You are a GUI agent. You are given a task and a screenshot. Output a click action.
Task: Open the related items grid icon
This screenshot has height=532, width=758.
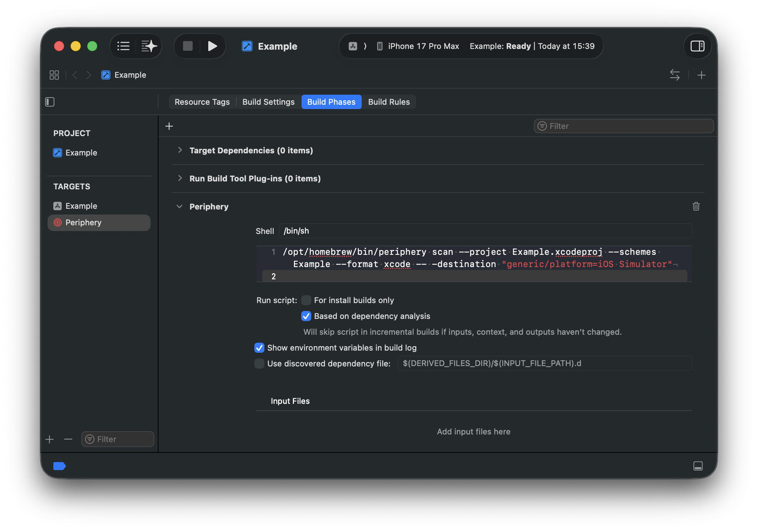54,75
